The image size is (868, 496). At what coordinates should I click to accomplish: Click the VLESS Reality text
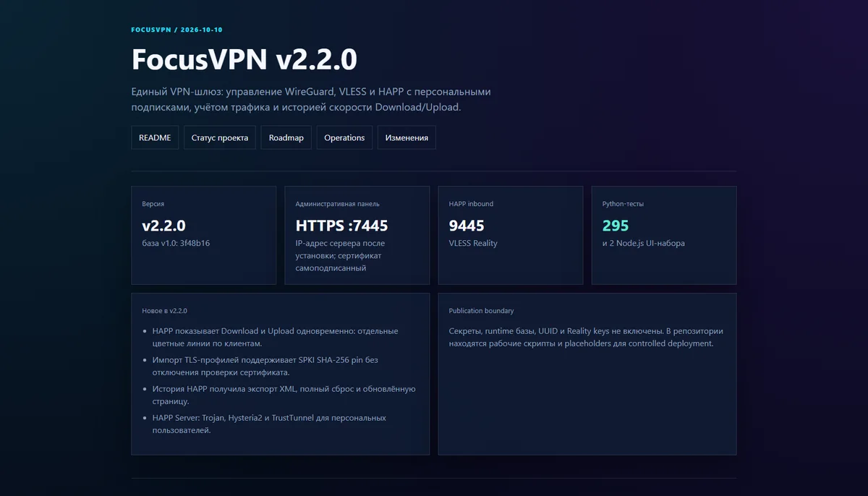click(473, 243)
